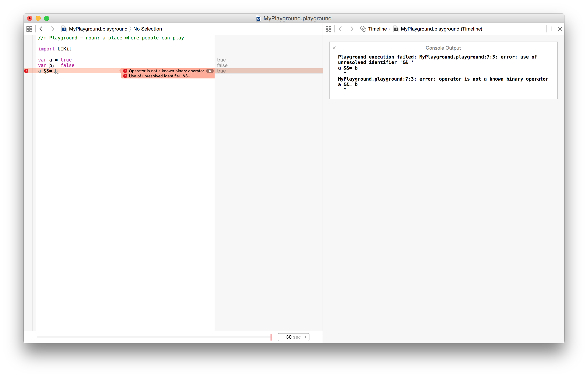The image size is (588, 377).
Task: Collapse the inline error message list
Action: 210,71
